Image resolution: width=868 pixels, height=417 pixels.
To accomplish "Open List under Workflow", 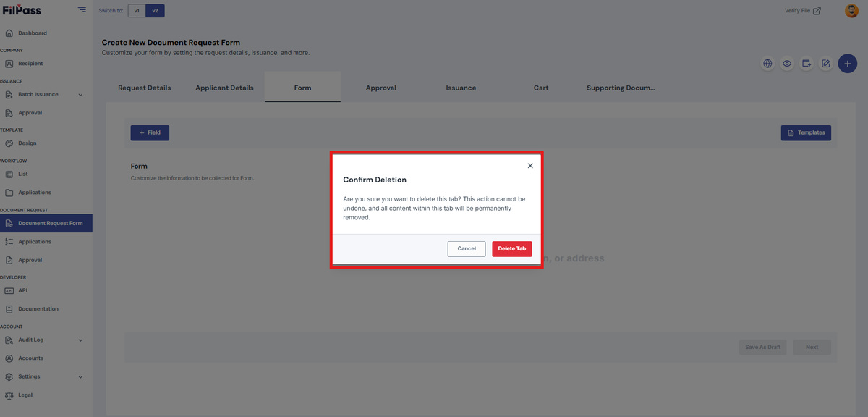I will click(23, 174).
